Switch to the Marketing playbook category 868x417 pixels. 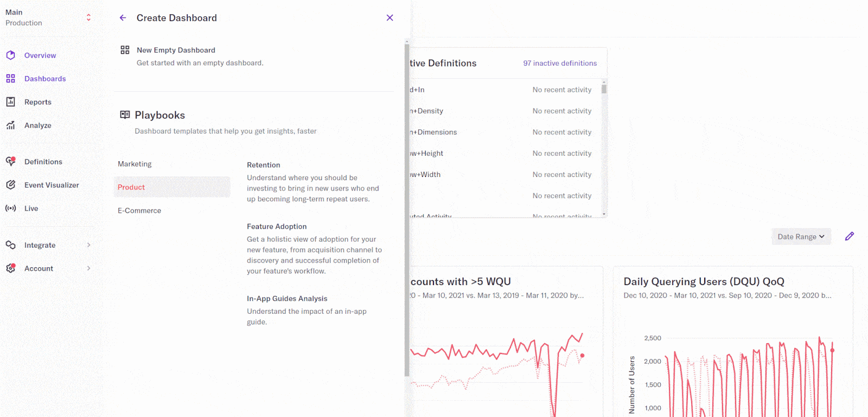pos(134,163)
